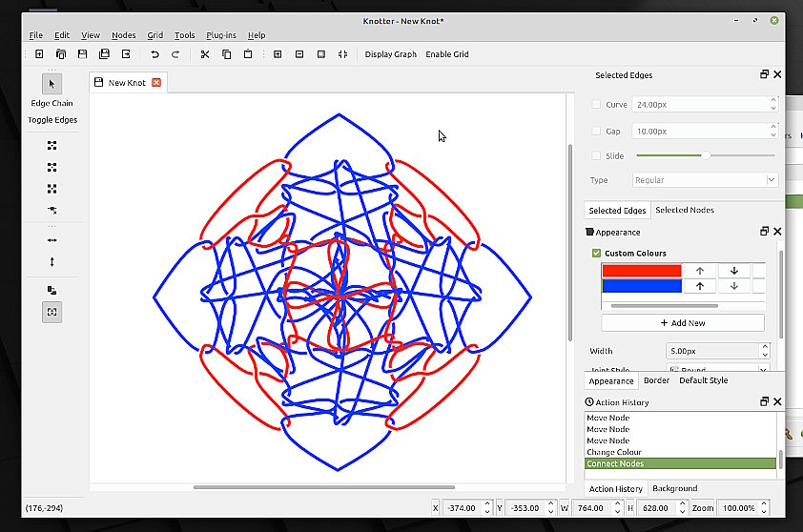Image resolution: width=803 pixels, height=532 pixels.
Task: Click the Add New colour button
Action: tap(683, 323)
